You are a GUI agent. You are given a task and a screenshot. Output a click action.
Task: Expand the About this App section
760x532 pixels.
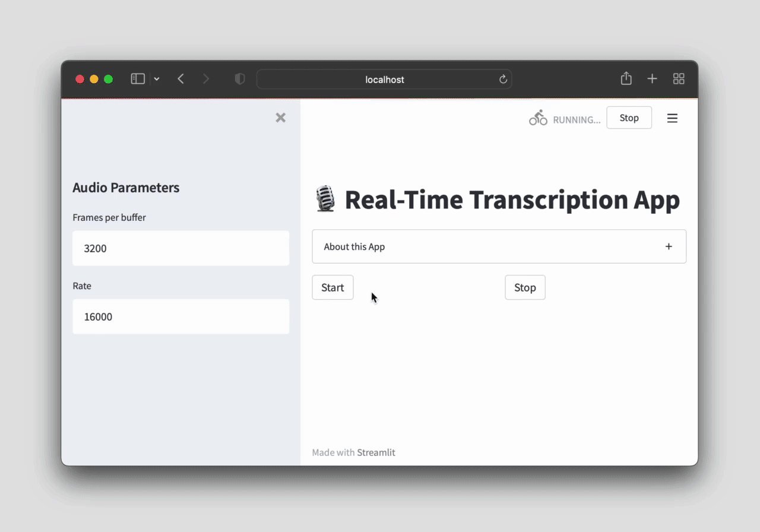499,246
